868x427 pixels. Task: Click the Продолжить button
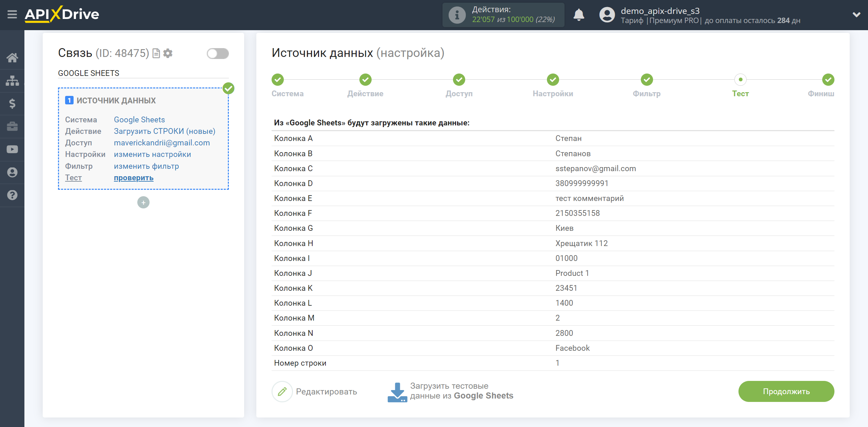pos(786,391)
